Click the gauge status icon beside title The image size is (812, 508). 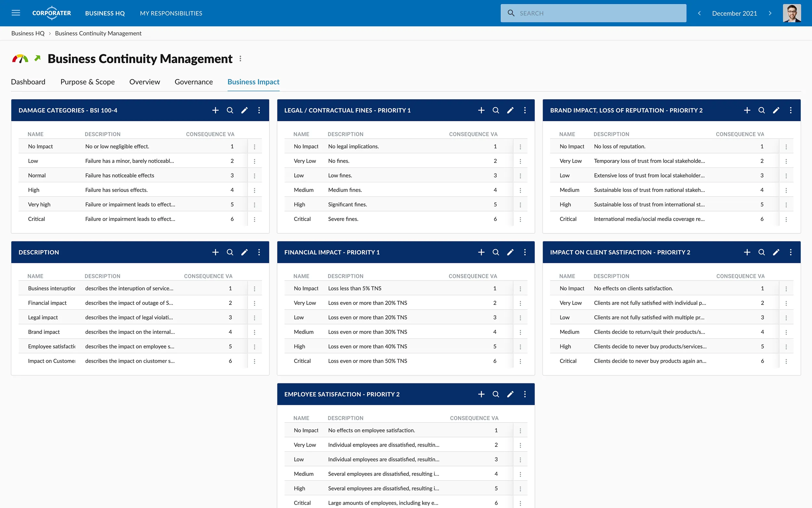pyautogui.click(x=20, y=59)
